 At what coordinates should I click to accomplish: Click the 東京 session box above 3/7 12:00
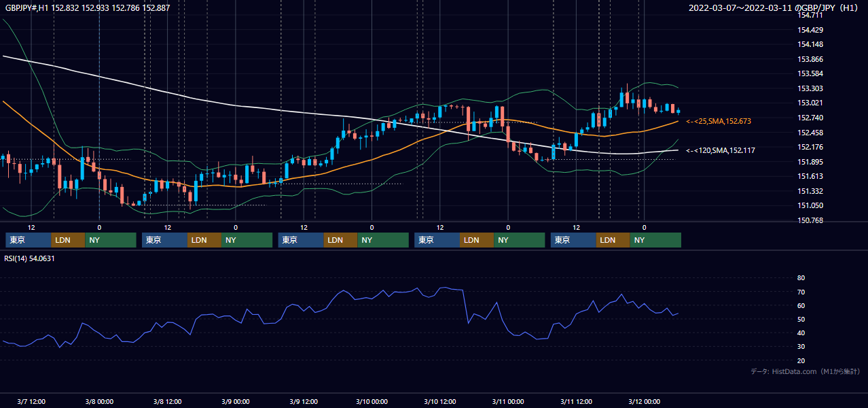coord(29,240)
